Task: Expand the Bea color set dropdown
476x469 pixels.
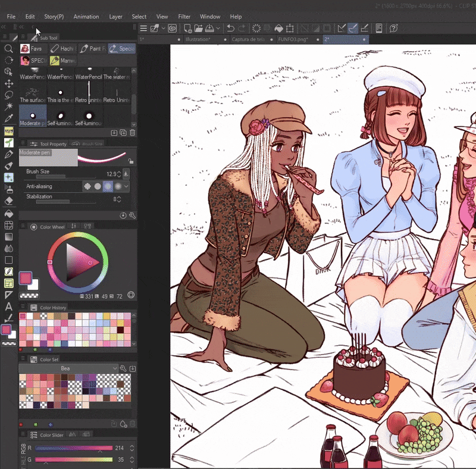Action: coord(115,368)
